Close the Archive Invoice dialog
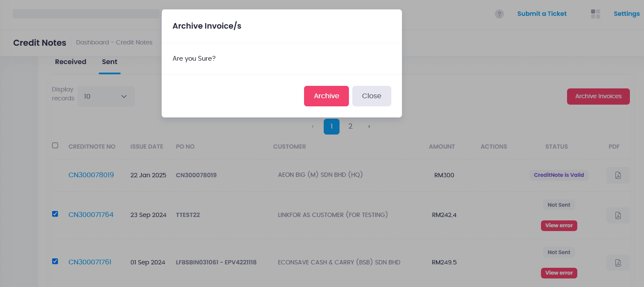The width and height of the screenshot is (644, 287). click(x=371, y=96)
